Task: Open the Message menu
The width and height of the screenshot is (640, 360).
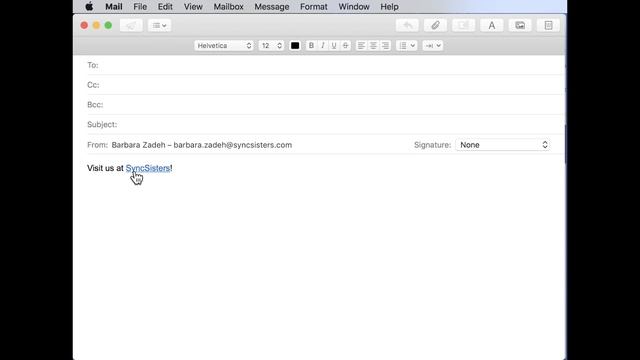Action: (272, 7)
